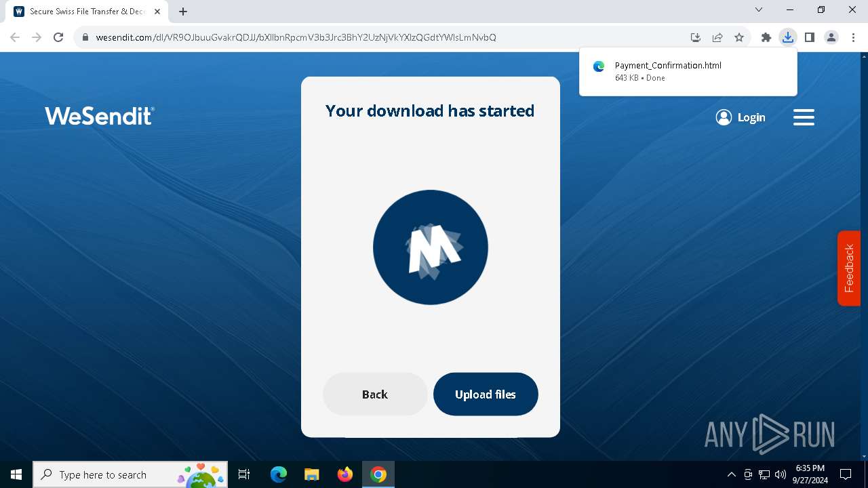Open the Chrome downloads icon
This screenshot has width=868, height=488.
click(x=787, y=37)
